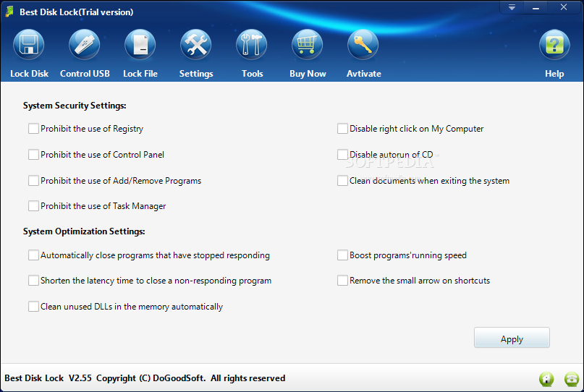Screen dimensions: 584x392
Task: Click the Best Disk Lock app logo in title bar
Action: pos(9,12)
